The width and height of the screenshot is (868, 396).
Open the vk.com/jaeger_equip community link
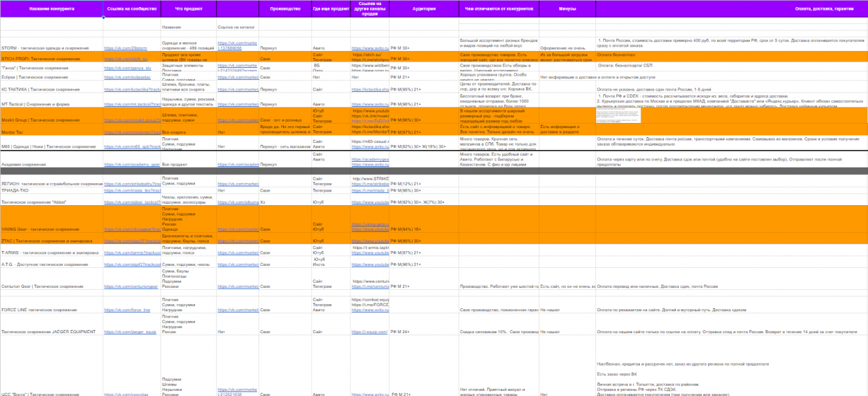click(x=130, y=332)
